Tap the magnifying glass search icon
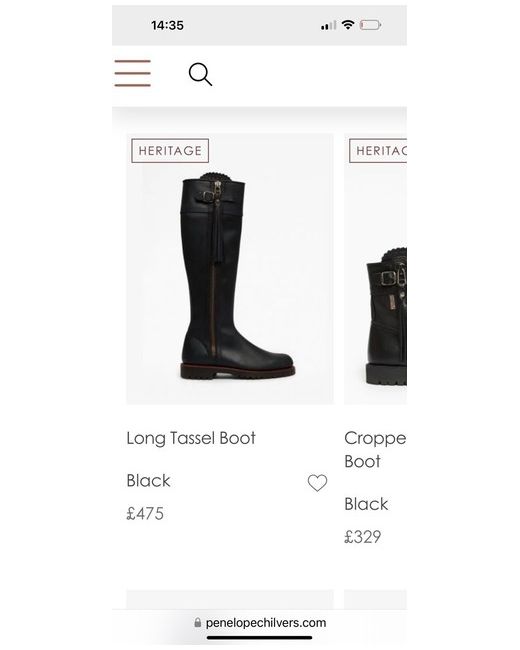 (x=200, y=74)
